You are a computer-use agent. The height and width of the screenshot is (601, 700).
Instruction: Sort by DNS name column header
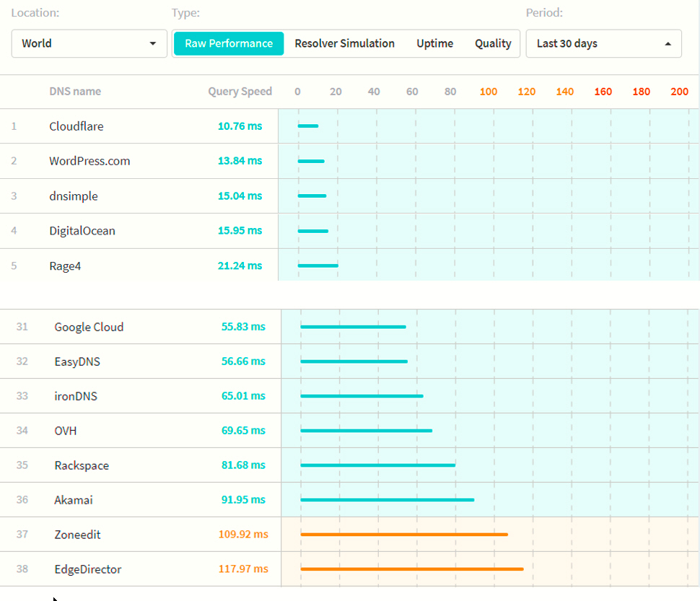(75, 92)
